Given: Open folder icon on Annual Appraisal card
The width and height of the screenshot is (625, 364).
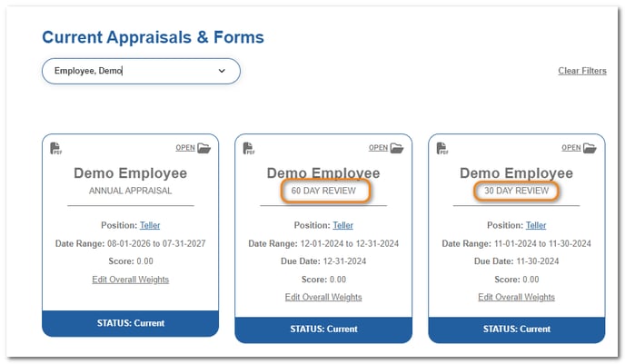Looking at the screenshot, I should tap(204, 148).
